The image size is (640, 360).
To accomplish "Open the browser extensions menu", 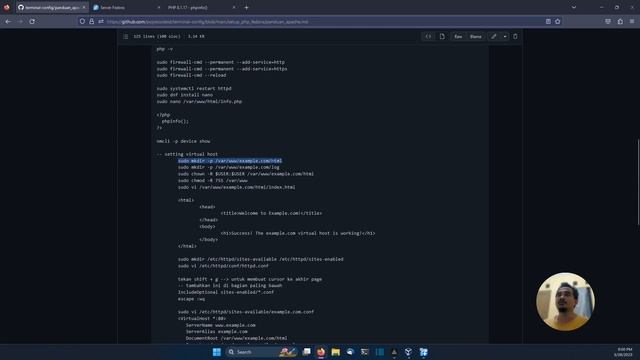I will tap(620, 21).
